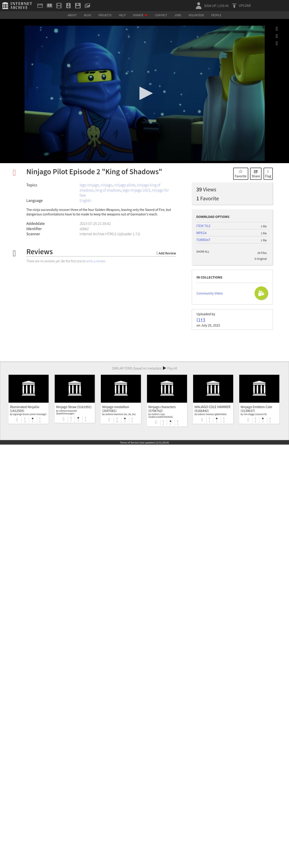Open uploader l1t3 profile

click(x=201, y=320)
